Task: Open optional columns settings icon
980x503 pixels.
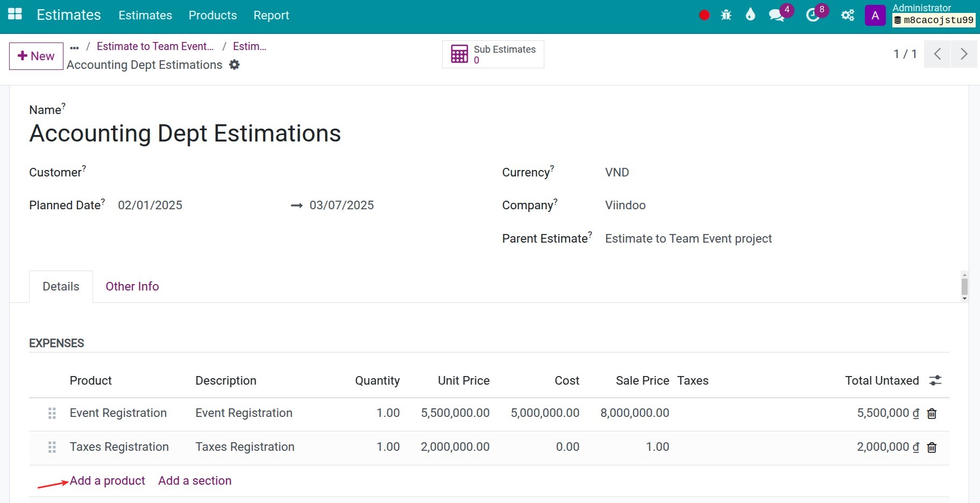Action: point(935,380)
